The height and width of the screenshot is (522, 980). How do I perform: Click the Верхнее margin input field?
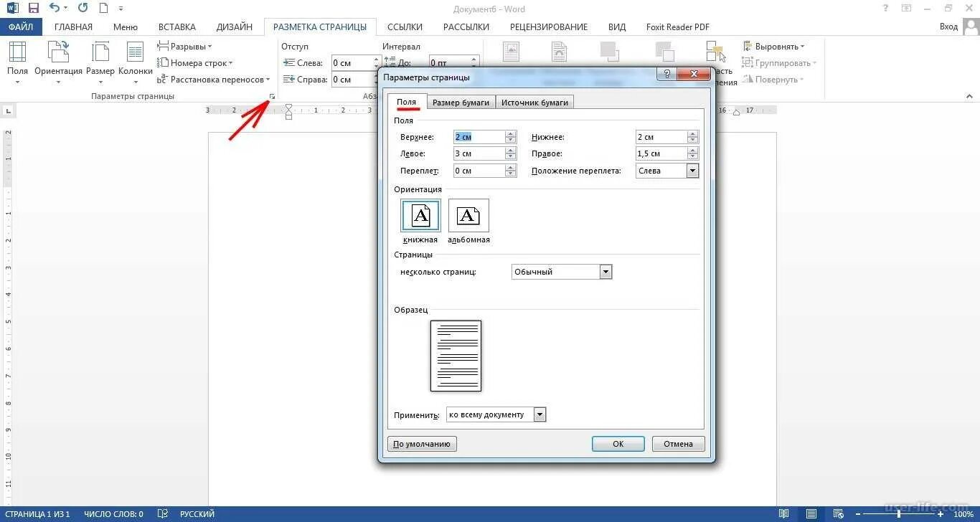point(479,137)
